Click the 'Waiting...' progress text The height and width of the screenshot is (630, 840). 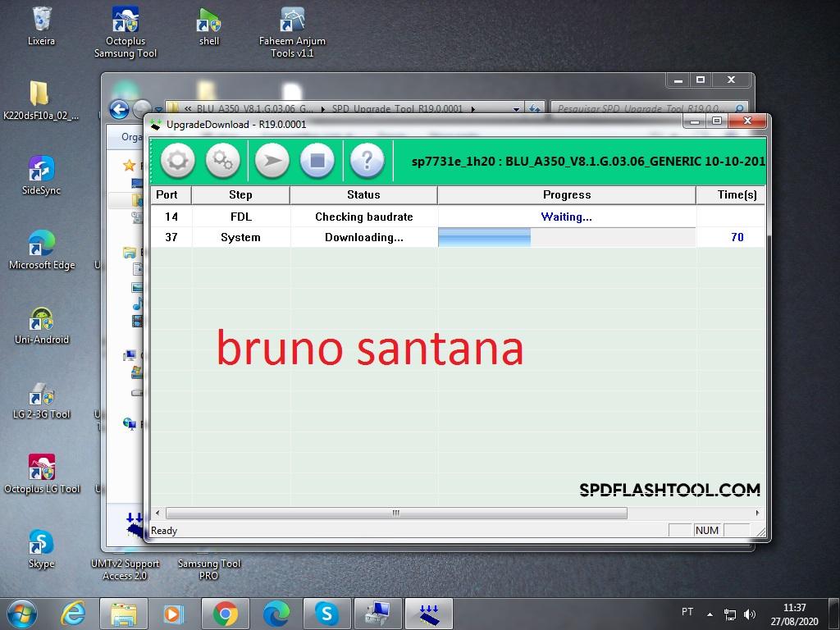coord(566,217)
